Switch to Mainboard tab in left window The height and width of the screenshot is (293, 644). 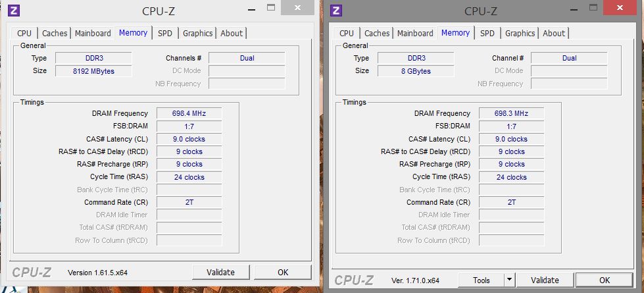coord(93,34)
